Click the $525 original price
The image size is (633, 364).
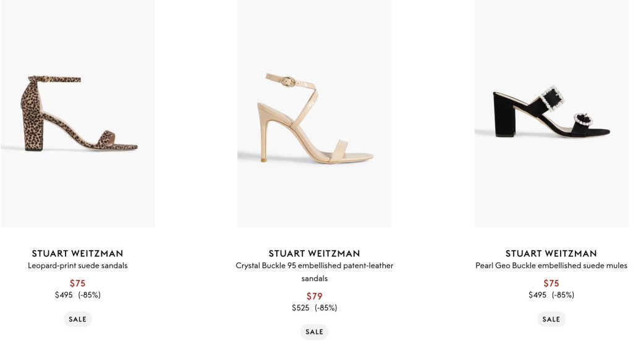300,308
